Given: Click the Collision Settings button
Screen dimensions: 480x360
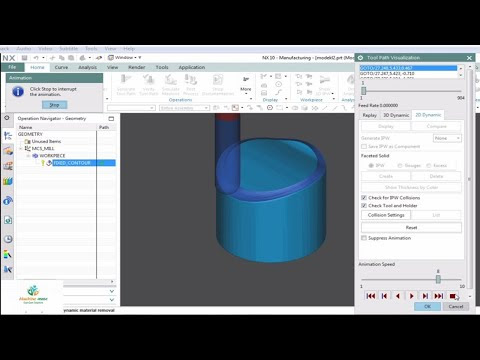Looking at the screenshot, I should point(386,215).
